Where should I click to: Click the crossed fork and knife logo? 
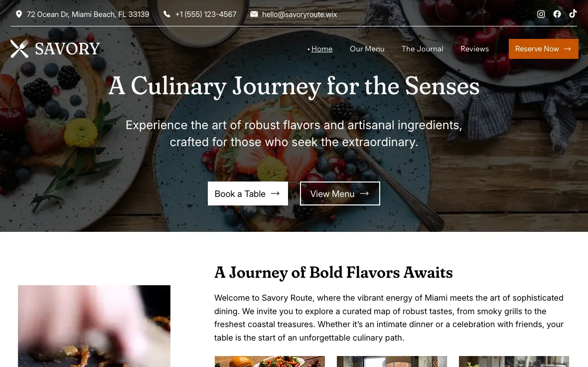pyautogui.click(x=19, y=49)
